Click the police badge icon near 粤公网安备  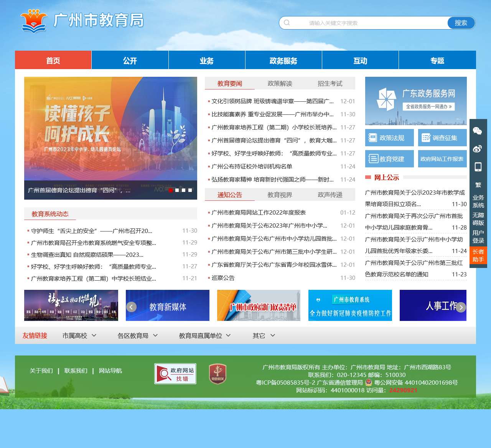coord(369,382)
